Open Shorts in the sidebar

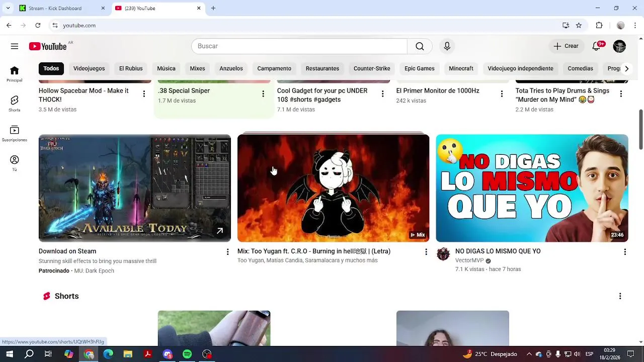coord(15,104)
